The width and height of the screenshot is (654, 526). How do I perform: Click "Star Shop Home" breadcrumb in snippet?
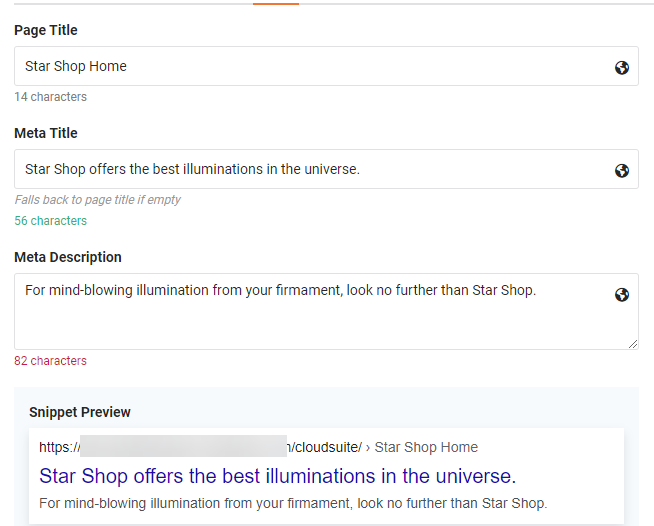[x=426, y=447]
